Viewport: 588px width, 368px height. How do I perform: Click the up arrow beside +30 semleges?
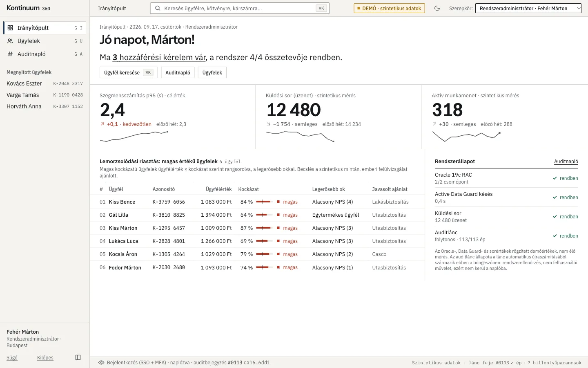434,124
